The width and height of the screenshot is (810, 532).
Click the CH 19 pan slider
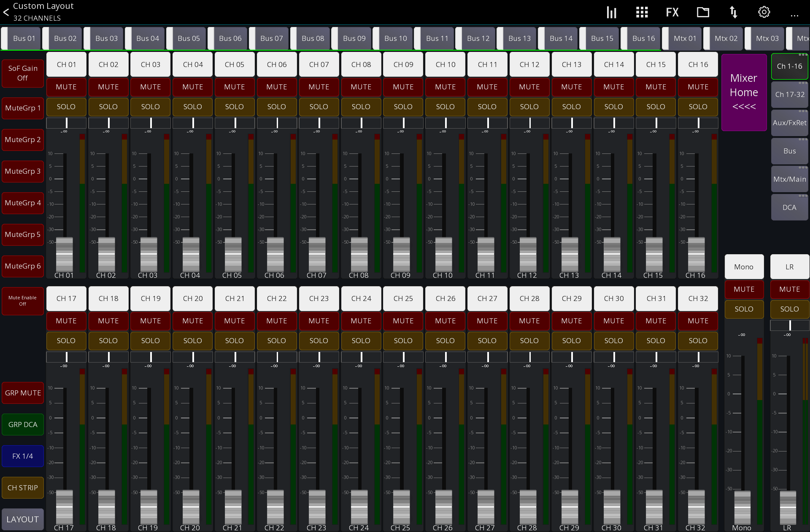(151, 357)
